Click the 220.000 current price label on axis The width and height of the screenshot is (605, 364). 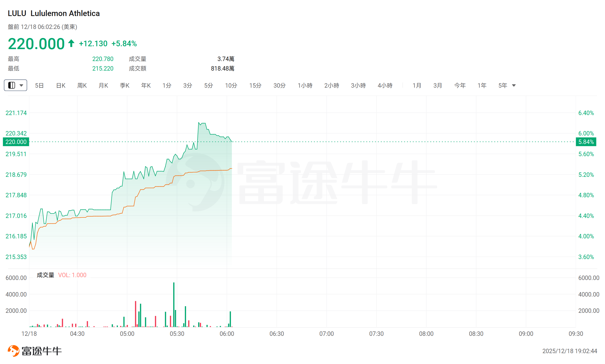tap(16, 142)
